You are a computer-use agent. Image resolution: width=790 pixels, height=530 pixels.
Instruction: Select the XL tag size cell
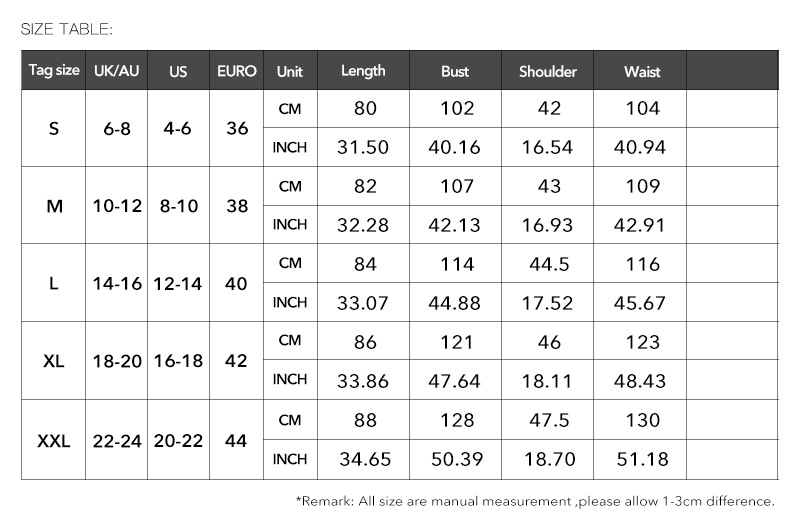click(54, 360)
